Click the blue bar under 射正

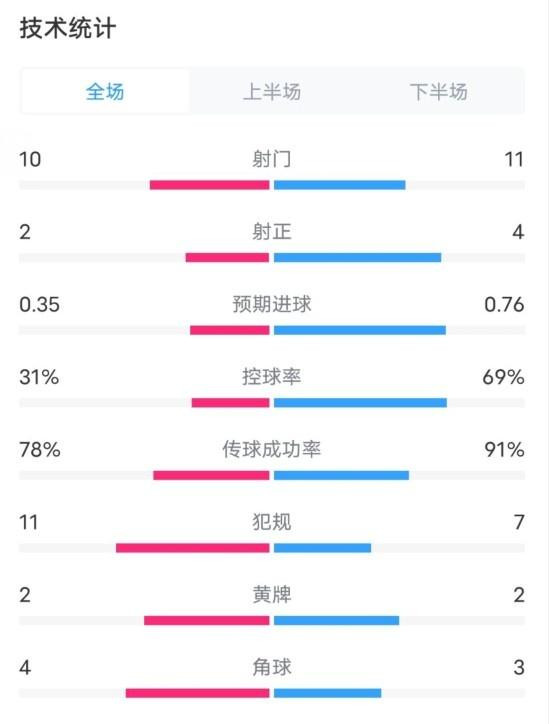point(357,258)
